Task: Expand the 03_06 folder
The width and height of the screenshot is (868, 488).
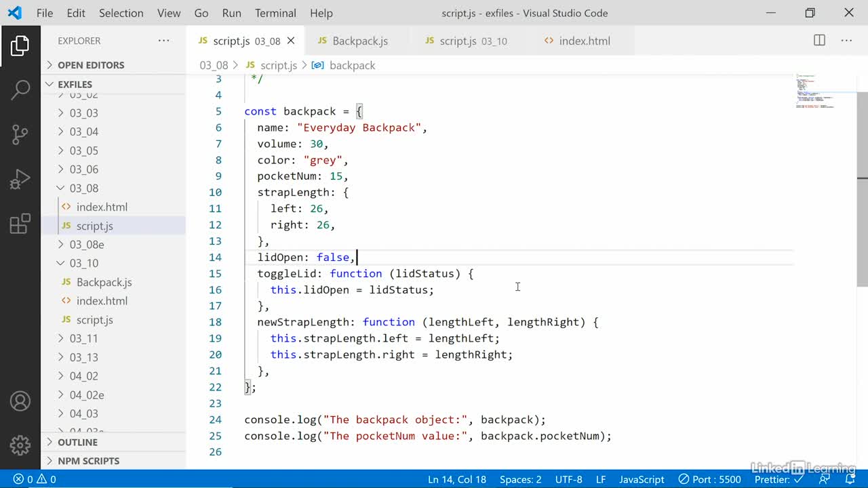Action: coord(83,169)
